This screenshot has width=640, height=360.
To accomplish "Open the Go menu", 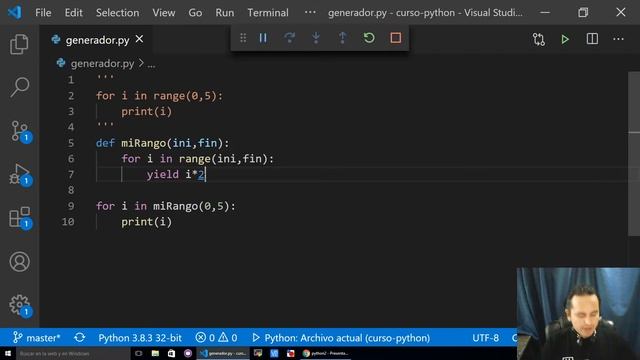I will tap(195, 13).
